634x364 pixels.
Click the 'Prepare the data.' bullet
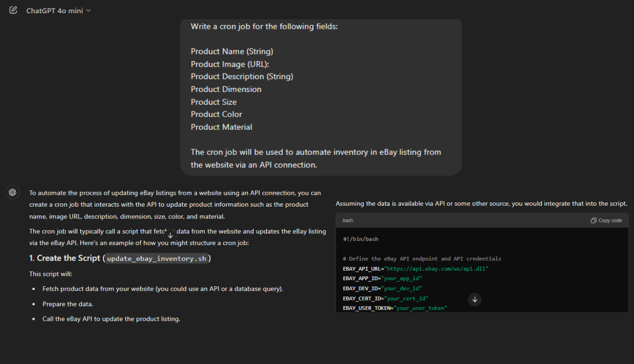(x=67, y=304)
